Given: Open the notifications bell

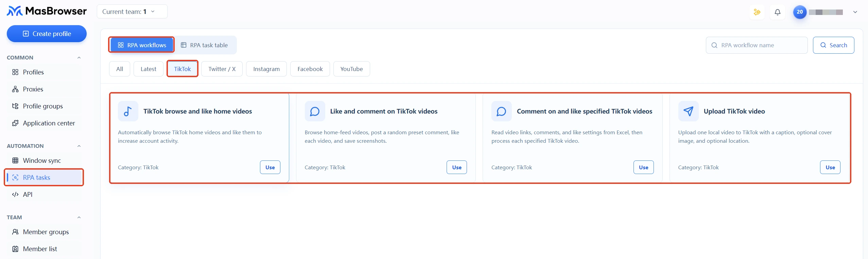Looking at the screenshot, I should (778, 12).
